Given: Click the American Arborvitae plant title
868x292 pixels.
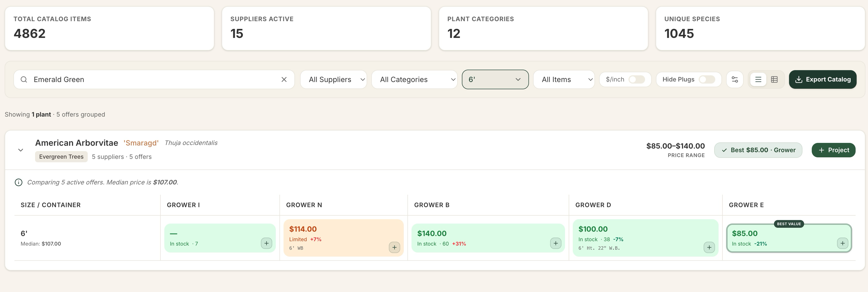Looking at the screenshot, I should (x=76, y=143).
